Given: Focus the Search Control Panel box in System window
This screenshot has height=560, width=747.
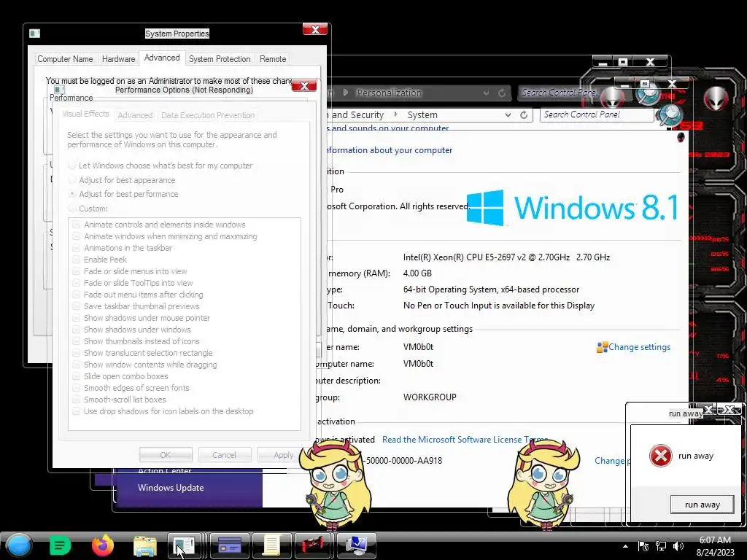Looking at the screenshot, I should (597, 114).
